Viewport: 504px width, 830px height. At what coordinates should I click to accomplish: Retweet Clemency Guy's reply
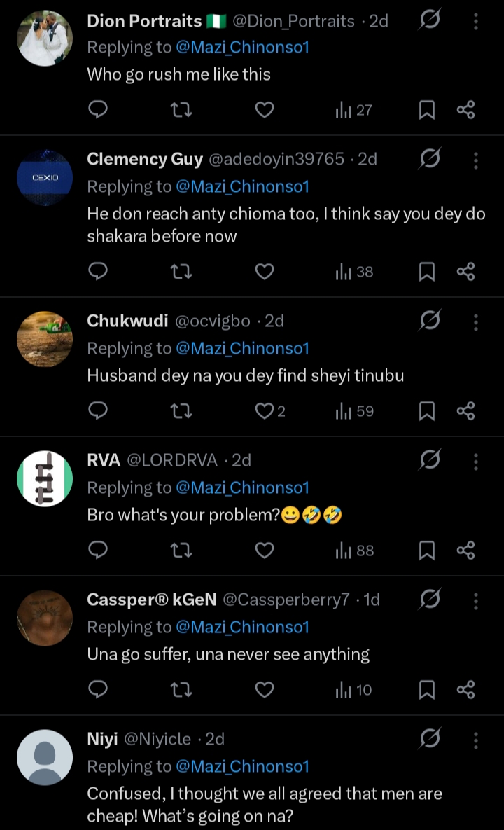tap(181, 272)
